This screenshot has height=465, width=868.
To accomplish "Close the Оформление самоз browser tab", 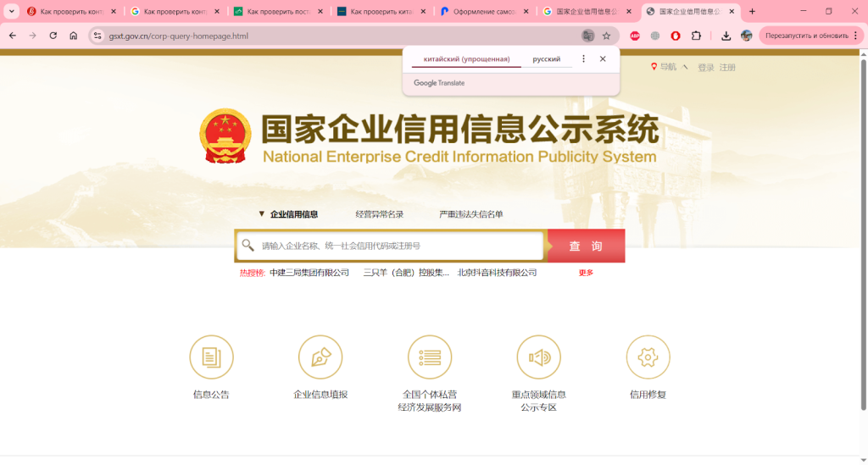I will tap(526, 11).
